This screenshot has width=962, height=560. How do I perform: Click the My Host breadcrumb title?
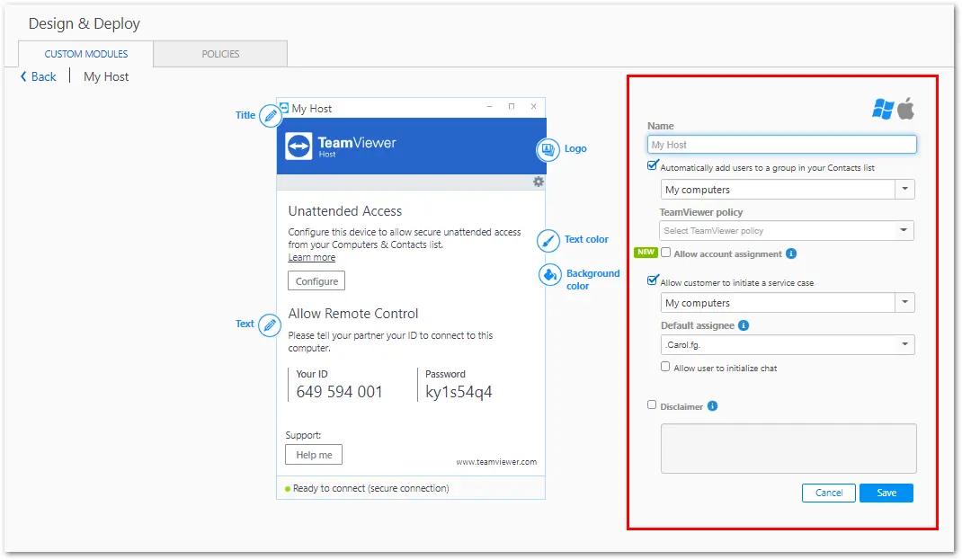click(106, 76)
